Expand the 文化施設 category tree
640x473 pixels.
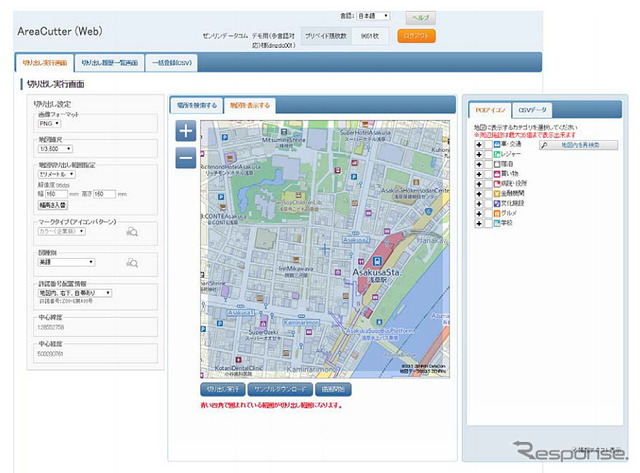479,204
